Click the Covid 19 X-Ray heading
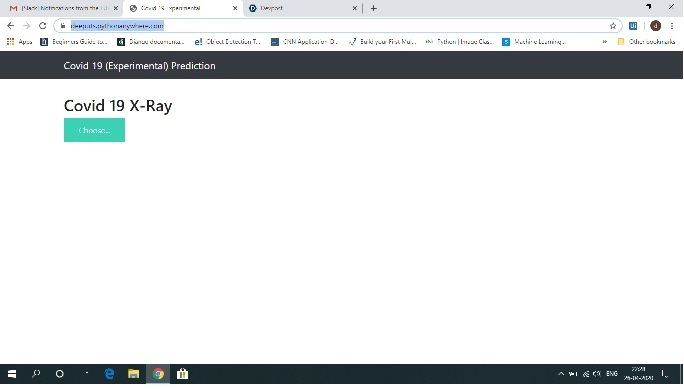Screen dimensions: 684x389 click(x=118, y=106)
